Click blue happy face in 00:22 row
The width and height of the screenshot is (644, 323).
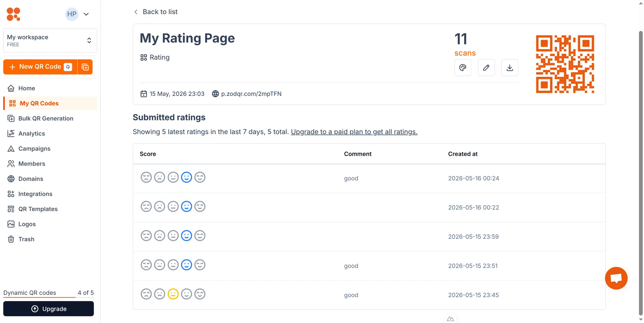(x=186, y=206)
